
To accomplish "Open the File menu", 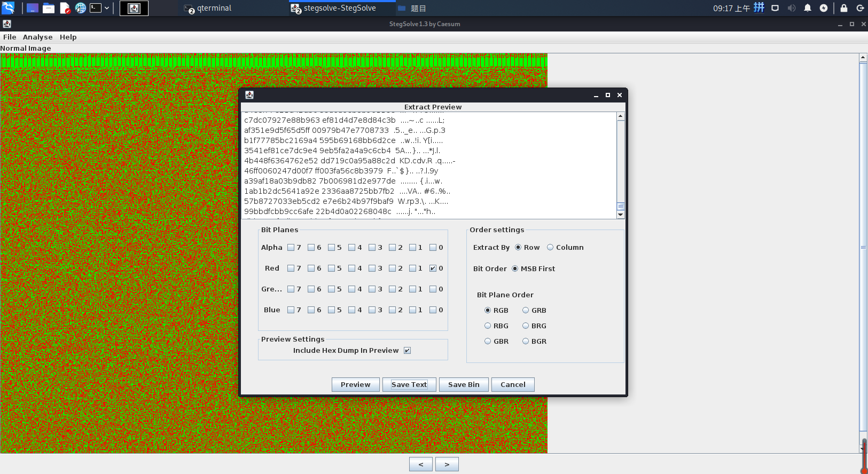I will 10,37.
